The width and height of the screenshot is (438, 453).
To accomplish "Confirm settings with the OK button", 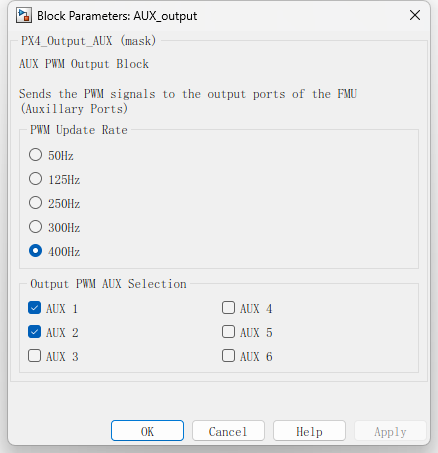I will coord(147,431).
